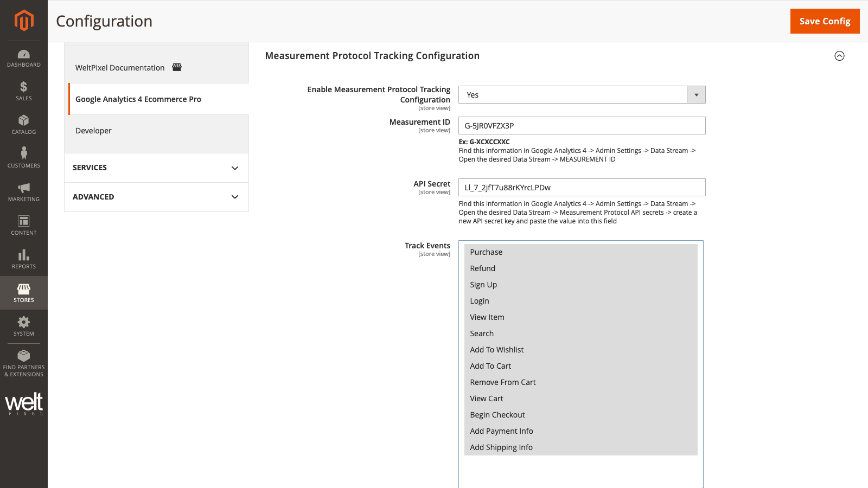Select Begin Checkout event option
The image size is (868, 488).
580,415
